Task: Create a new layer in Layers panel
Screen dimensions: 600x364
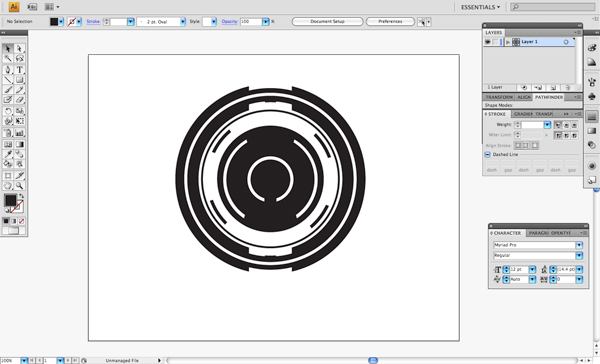Action: click(553, 88)
